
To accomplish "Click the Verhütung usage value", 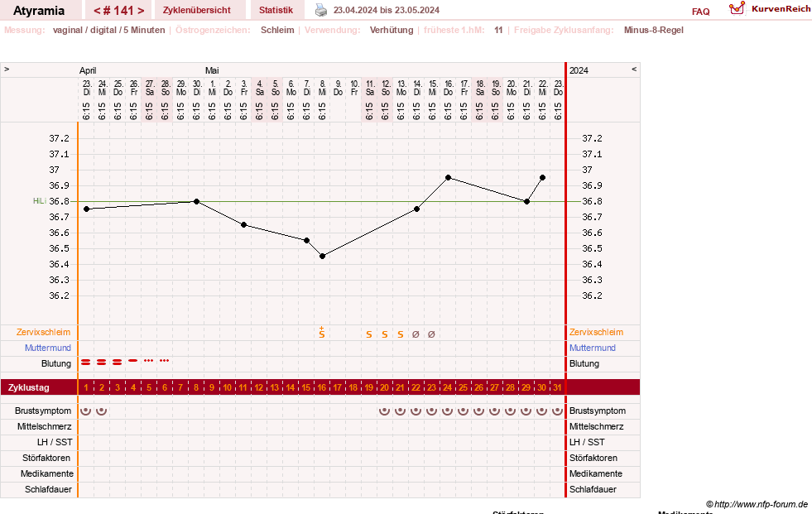I will [x=392, y=30].
